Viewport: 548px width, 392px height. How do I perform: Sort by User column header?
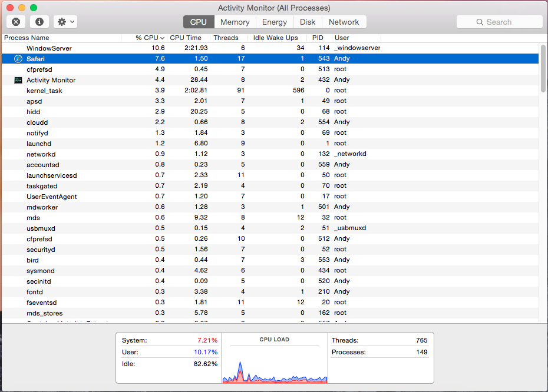[x=356, y=38]
